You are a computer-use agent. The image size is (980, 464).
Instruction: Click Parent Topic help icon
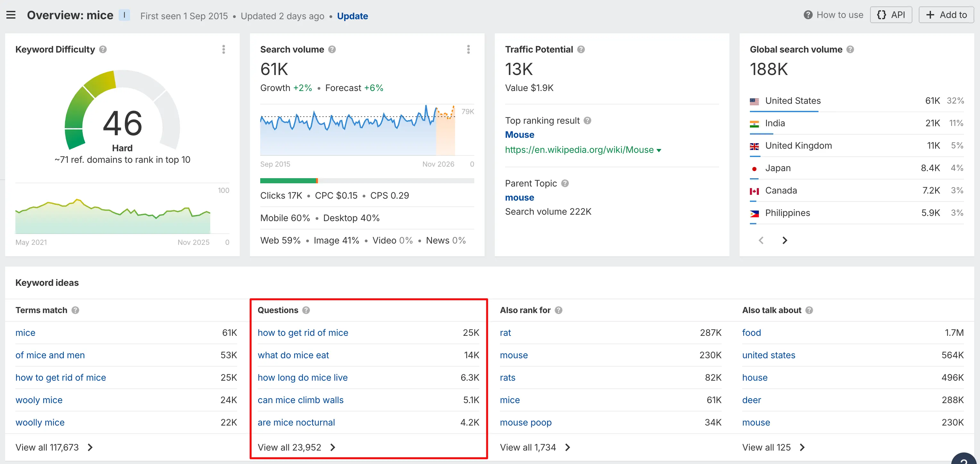click(x=565, y=183)
